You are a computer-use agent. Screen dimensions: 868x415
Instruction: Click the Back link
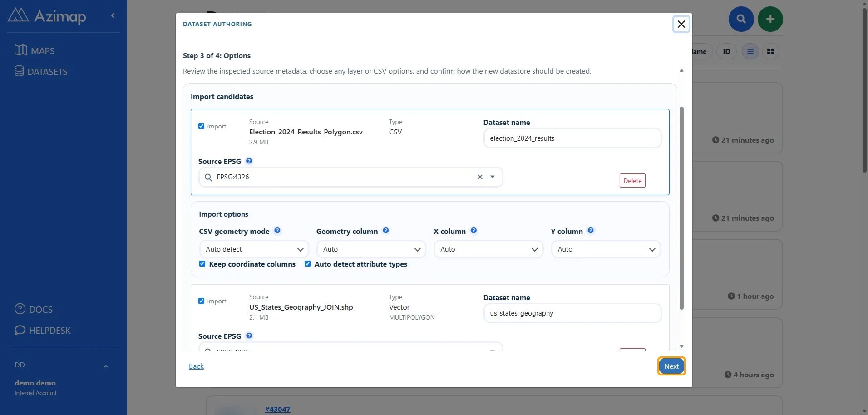pos(196,366)
